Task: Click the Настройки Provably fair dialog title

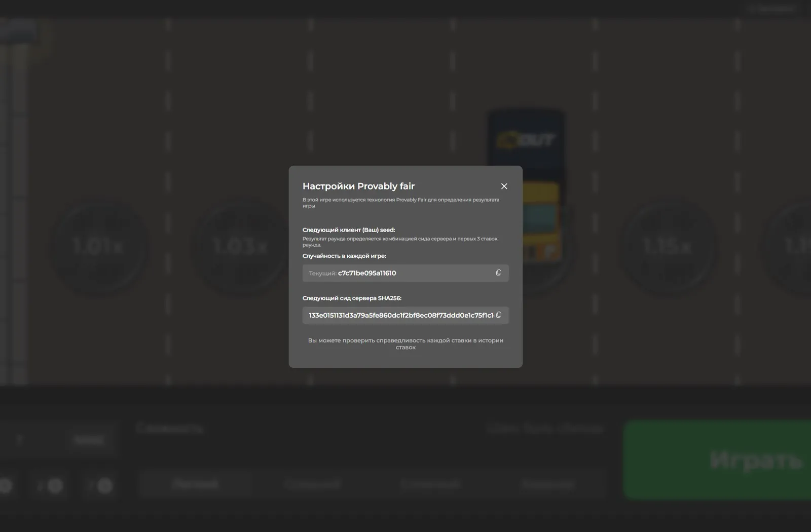Action: [x=358, y=186]
